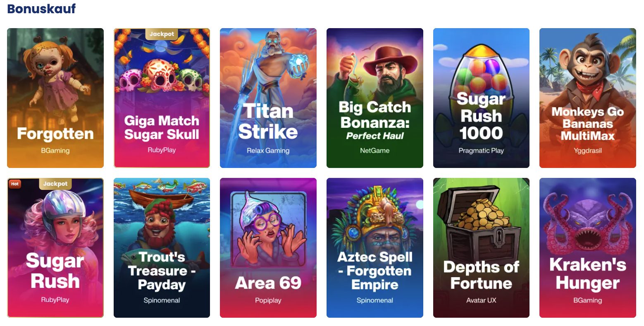Open the Forgotten game by BGaming
Viewport: 644px width, 326px height.
[55, 98]
